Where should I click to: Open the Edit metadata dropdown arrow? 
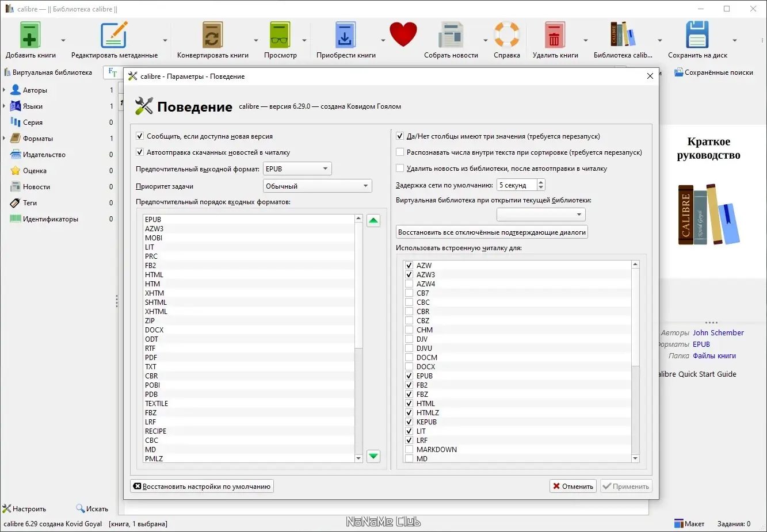point(165,40)
